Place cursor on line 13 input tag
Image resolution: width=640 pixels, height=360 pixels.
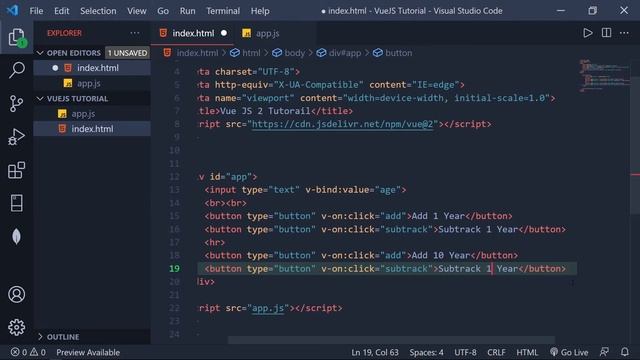[x=305, y=190]
